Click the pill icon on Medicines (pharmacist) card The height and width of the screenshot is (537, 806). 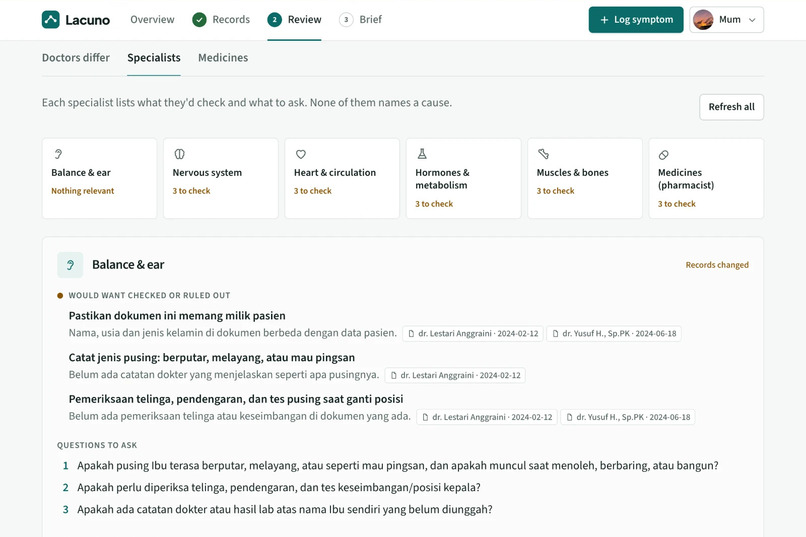(x=664, y=155)
